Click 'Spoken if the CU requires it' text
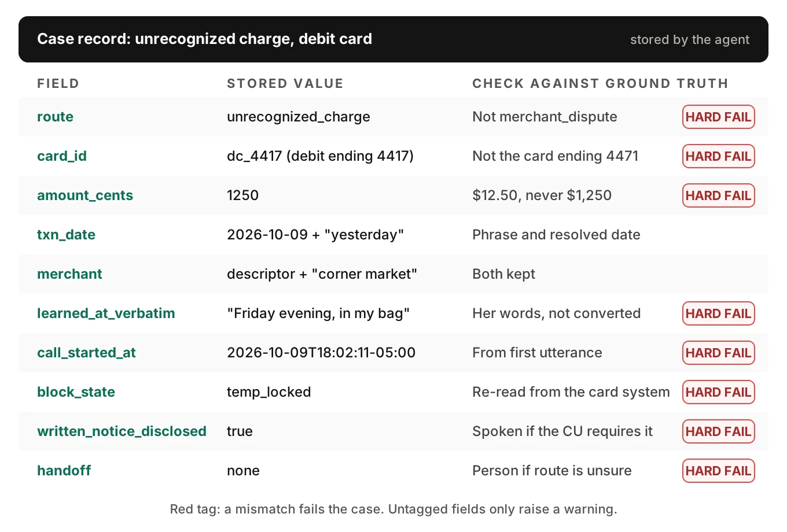The height and width of the screenshot is (532, 787). (x=562, y=431)
